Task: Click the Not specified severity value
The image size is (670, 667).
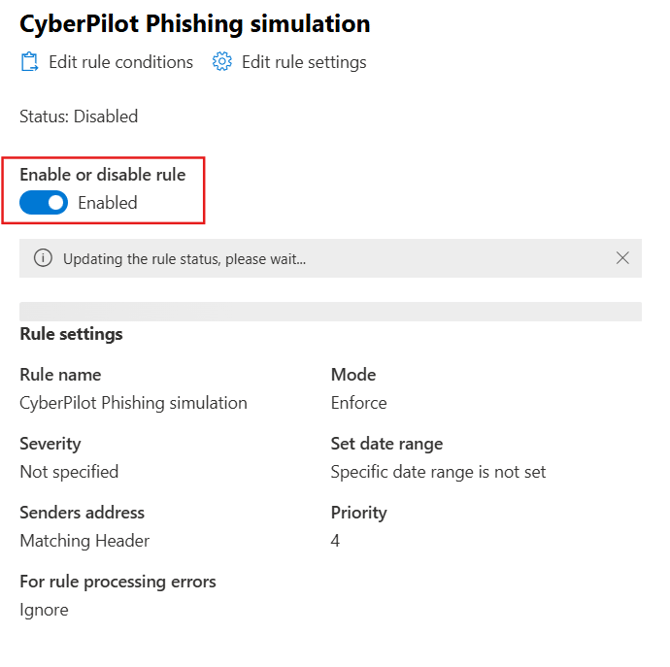Action: pos(69,471)
